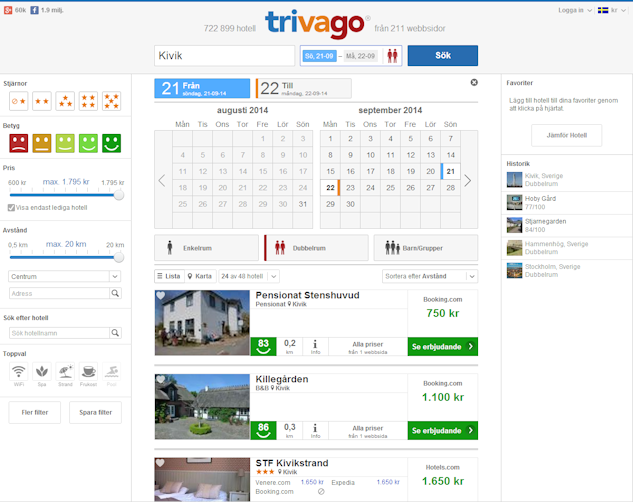Choose Barn/Grupper room type
The height and width of the screenshot is (502, 633).
[426, 248]
